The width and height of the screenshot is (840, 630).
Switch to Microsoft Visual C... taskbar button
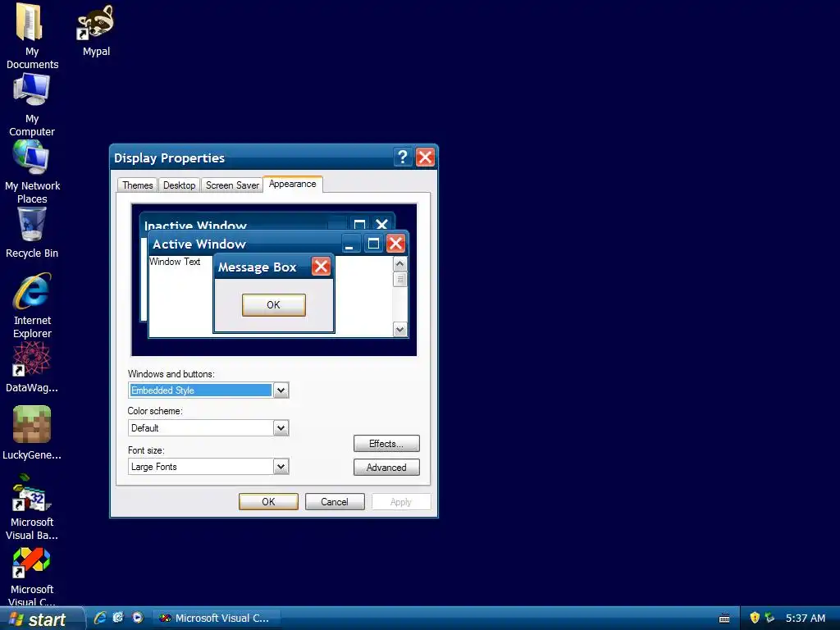tap(217, 619)
